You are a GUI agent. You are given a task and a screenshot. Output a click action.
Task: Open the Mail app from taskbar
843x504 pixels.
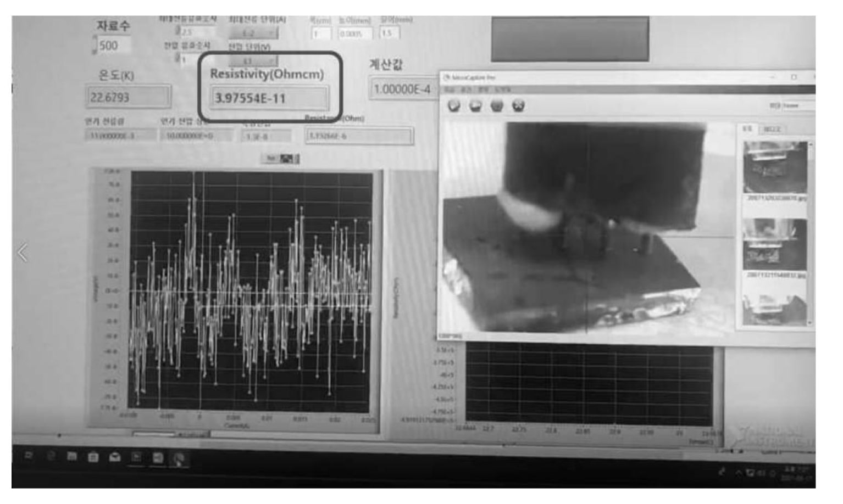coord(114,457)
